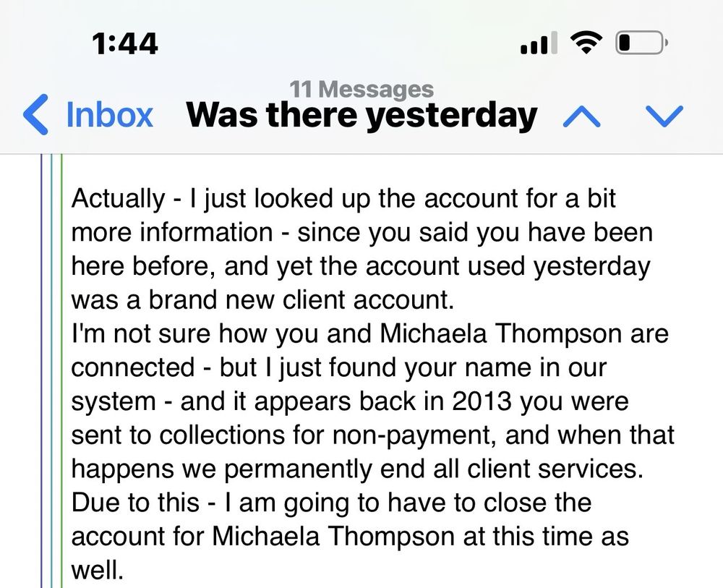Screen dimensions: 723x588
Task: Tap the 11 Messages thread count label
Action: click(362, 88)
